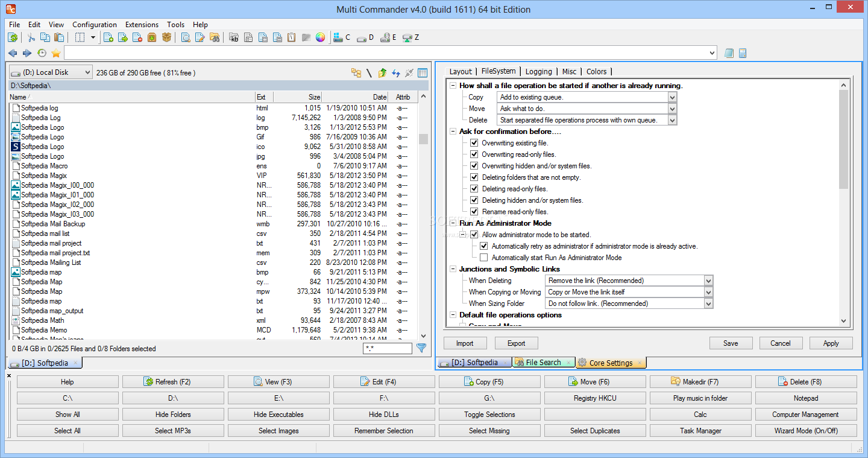Click the Apply button
Screen dimensions: 868x458
pos(831,343)
